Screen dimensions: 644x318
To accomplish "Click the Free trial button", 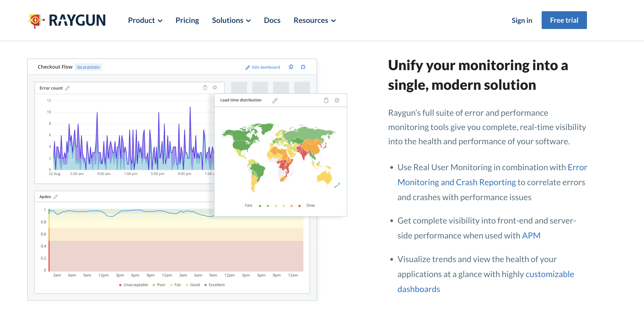I will [564, 20].
